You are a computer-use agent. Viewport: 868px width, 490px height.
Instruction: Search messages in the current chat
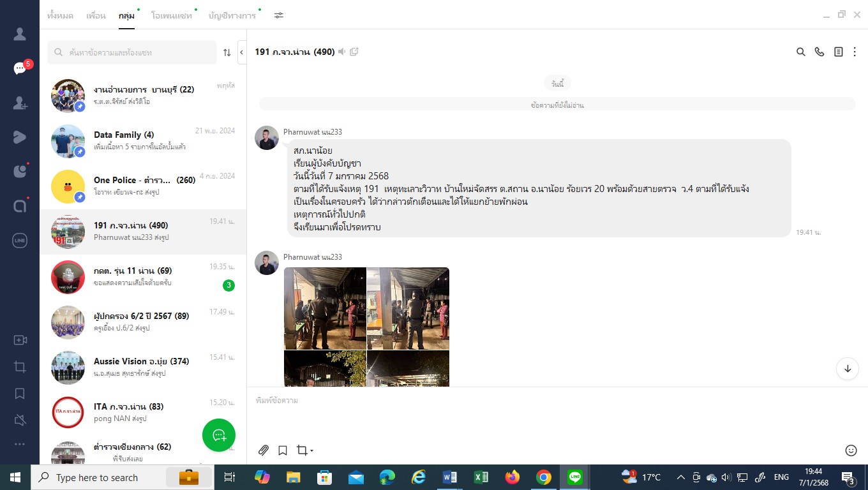point(800,52)
